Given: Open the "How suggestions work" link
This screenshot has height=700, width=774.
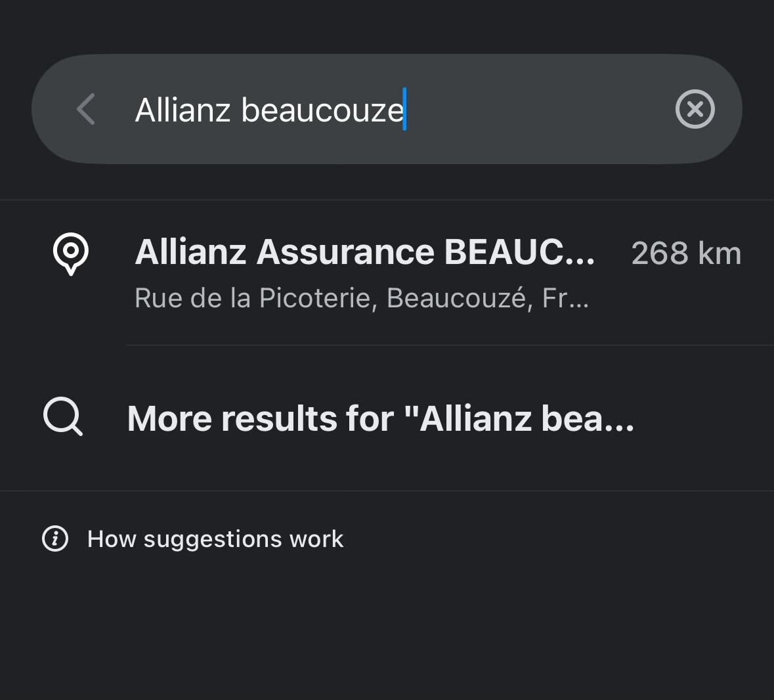Looking at the screenshot, I should click(215, 539).
